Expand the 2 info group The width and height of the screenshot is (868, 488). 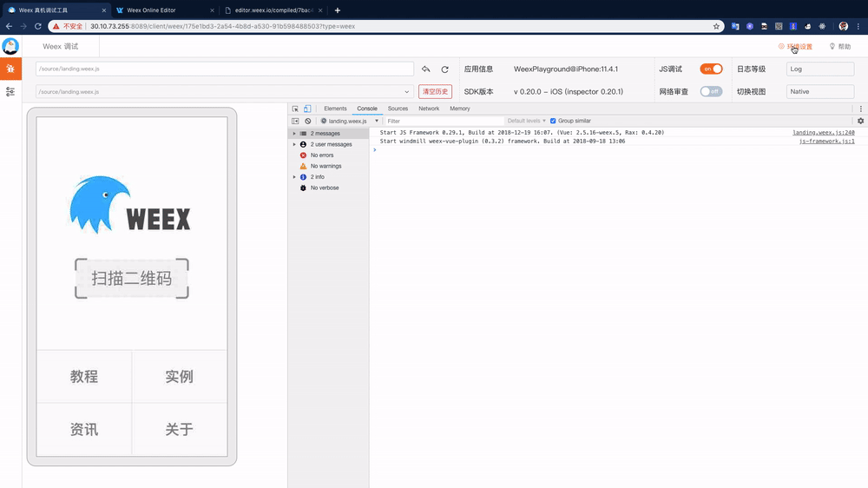tap(294, 176)
